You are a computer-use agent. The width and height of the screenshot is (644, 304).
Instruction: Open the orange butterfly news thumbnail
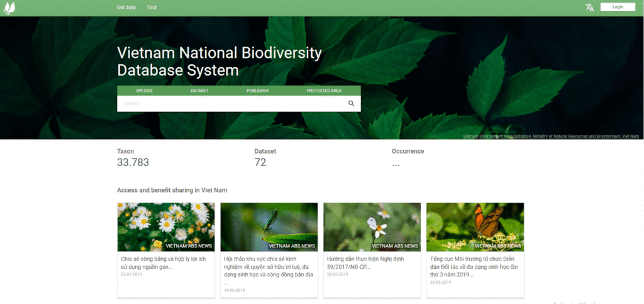point(475,227)
